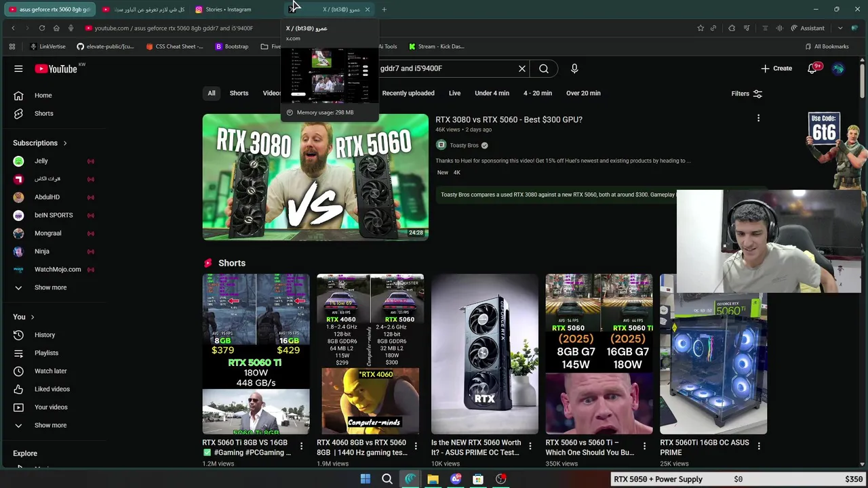The width and height of the screenshot is (868, 488).
Task: Open the Toasty Bros channel link
Action: pos(464,145)
